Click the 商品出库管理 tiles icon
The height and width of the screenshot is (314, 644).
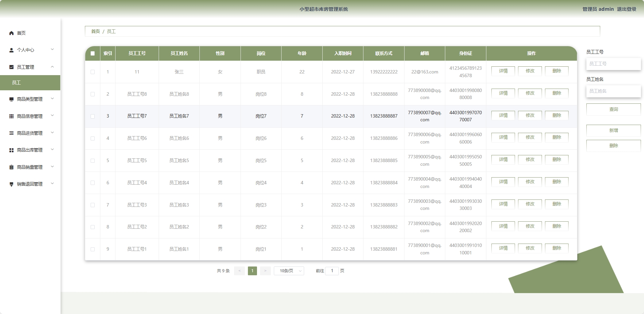click(x=11, y=150)
